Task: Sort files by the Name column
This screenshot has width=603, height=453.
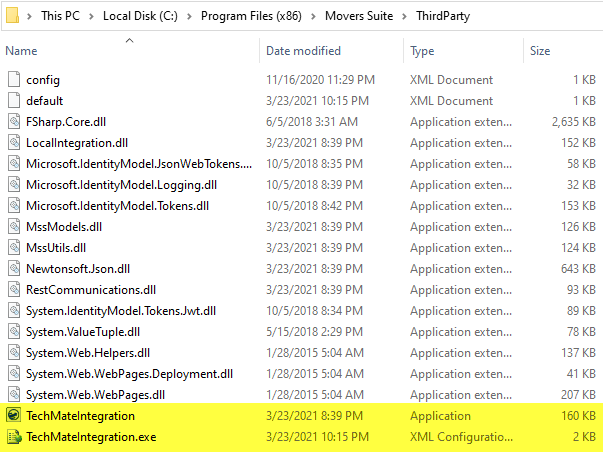Action: [22, 51]
